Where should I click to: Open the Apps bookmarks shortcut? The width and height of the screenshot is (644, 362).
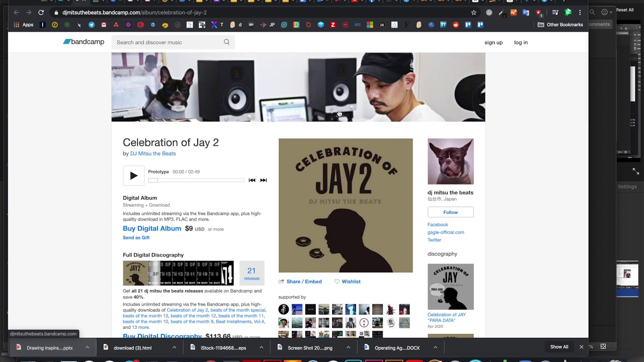[24, 25]
